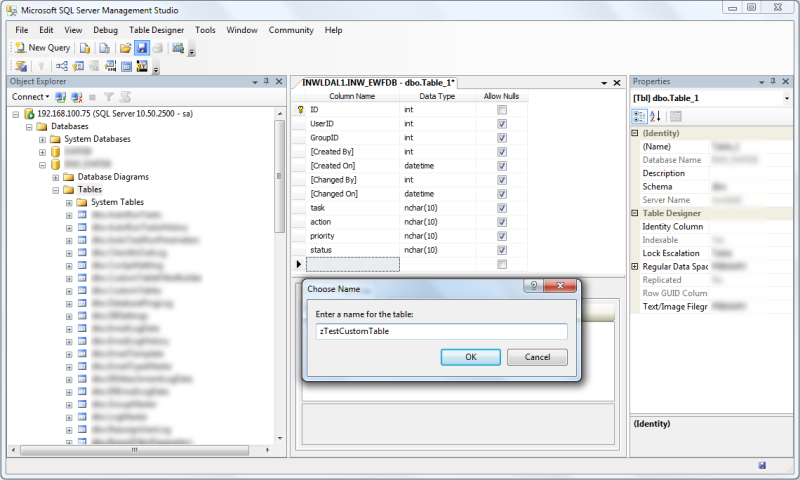Collapse the Tables folder node
Screen dimensions: 800x480
pos(56,190)
